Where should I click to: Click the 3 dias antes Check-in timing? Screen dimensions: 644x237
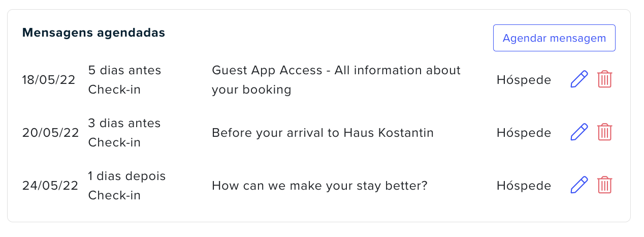point(124,133)
